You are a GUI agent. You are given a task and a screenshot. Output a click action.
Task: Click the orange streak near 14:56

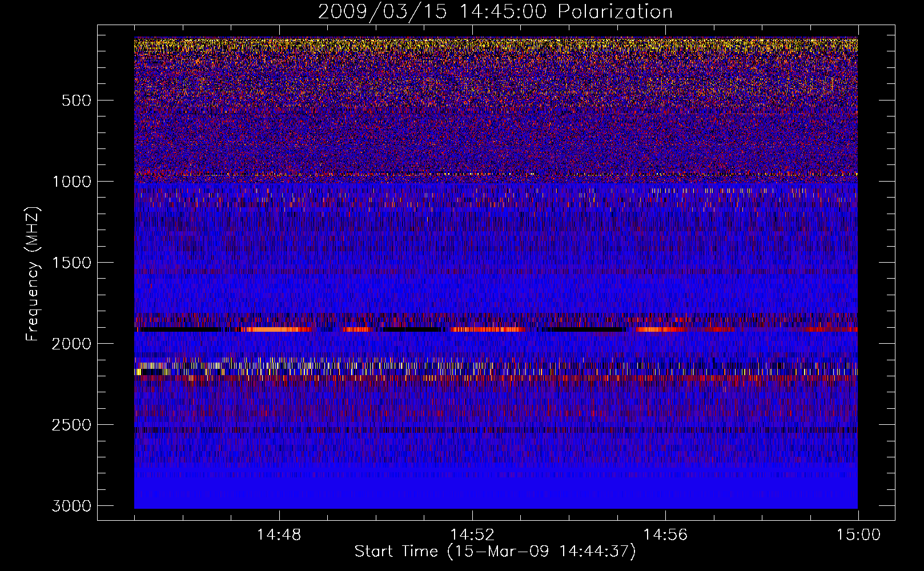click(x=660, y=329)
